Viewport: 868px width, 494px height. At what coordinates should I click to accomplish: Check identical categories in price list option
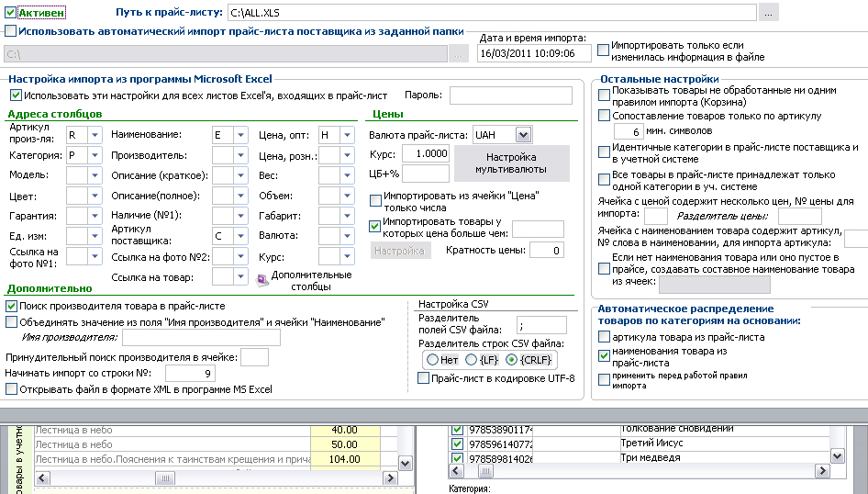(x=605, y=152)
